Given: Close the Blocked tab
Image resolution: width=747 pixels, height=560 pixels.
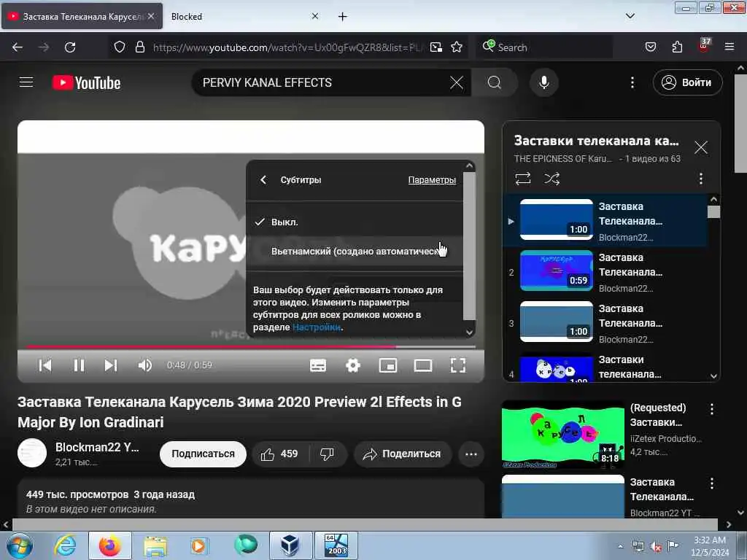Looking at the screenshot, I should 315,16.
